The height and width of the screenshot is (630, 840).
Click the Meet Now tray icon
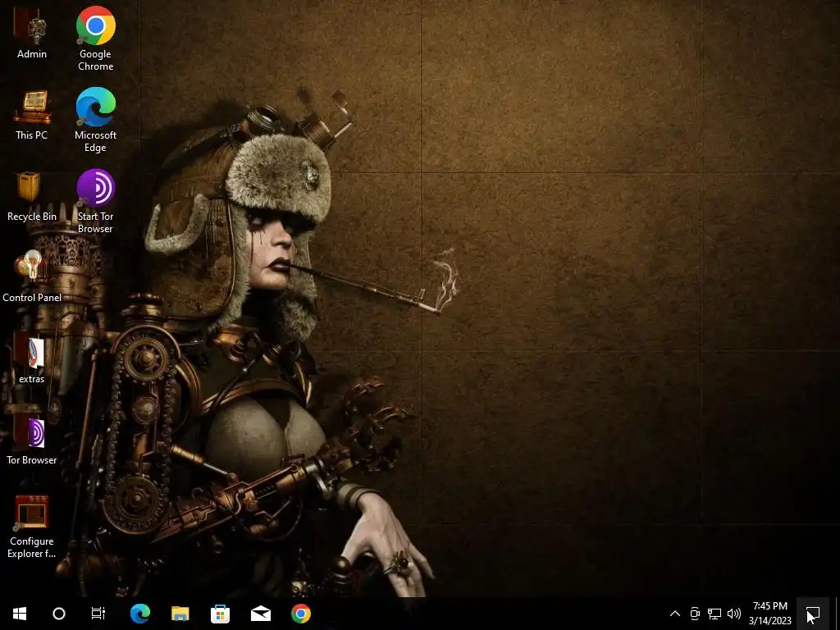click(x=695, y=614)
